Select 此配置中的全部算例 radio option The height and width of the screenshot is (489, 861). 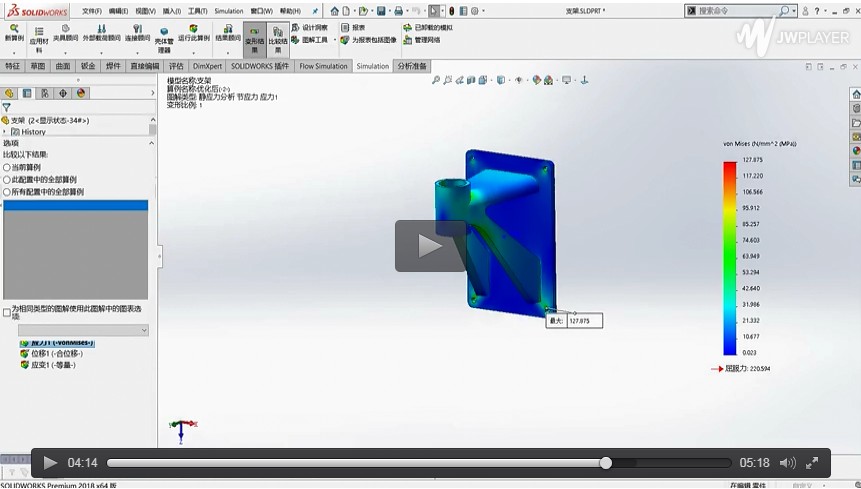[x=7, y=180]
